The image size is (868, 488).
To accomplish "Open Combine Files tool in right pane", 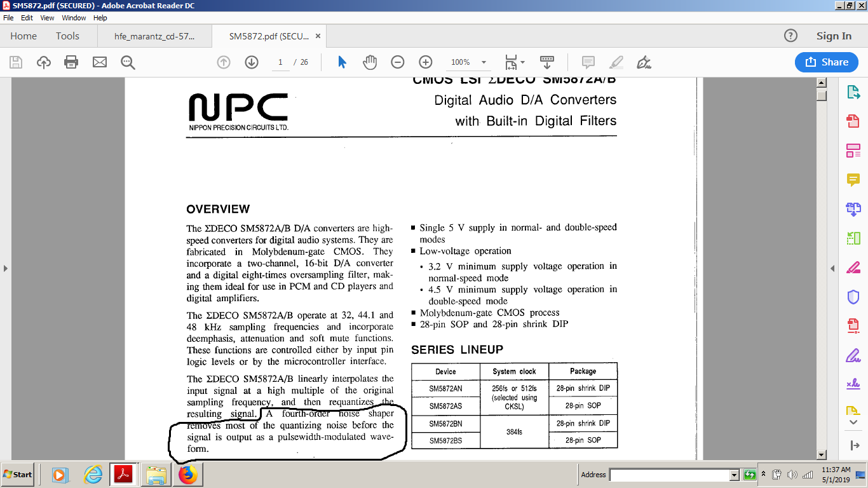I will [x=853, y=208].
